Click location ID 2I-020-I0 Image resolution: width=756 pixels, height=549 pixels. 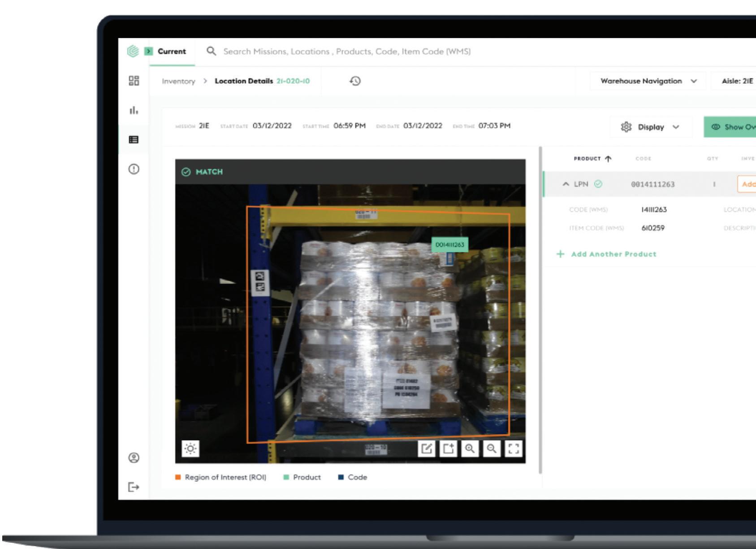pos(293,81)
